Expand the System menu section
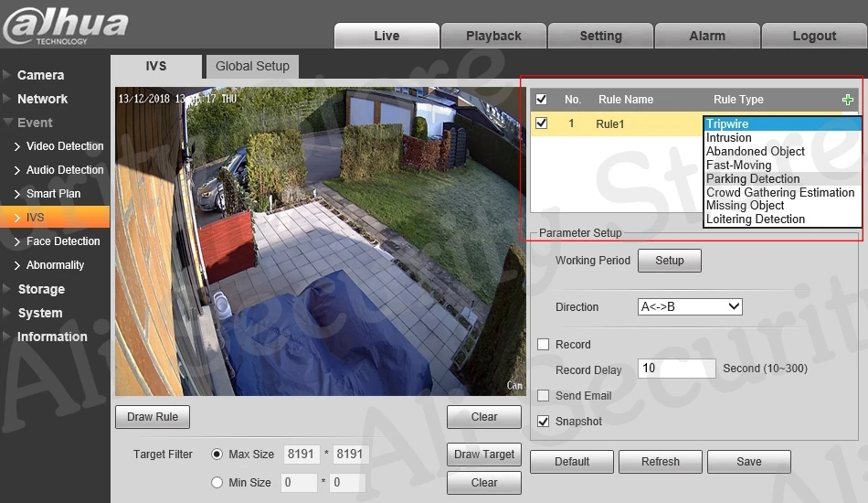Image resolution: width=868 pixels, height=503 pixels. [40, 313]
